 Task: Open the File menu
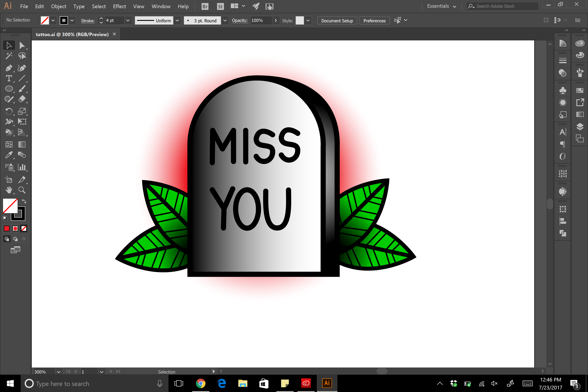(24, 6)
